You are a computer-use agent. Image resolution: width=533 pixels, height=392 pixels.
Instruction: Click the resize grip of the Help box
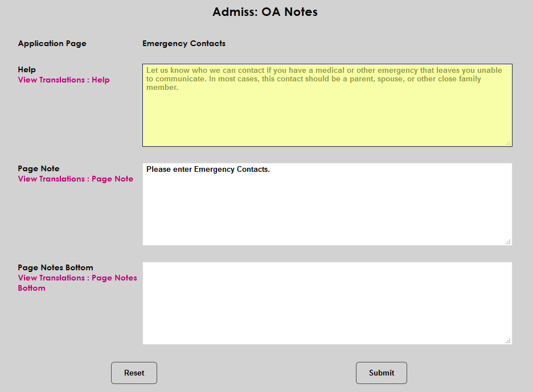tap(508, 143)
